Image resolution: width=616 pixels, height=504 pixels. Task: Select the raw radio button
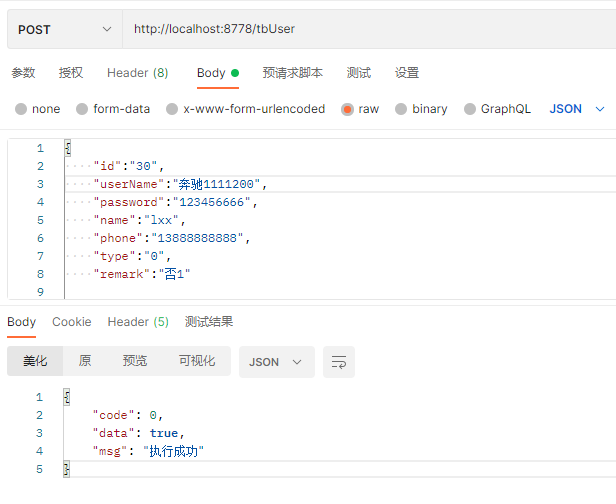click(347, 109)
